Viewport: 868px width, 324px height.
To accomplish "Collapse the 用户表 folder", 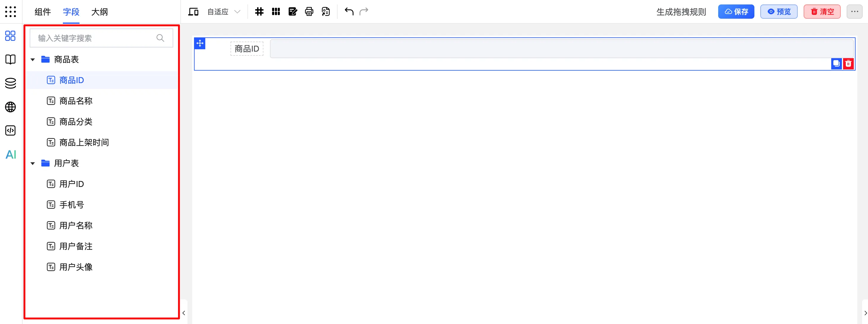I will tap(33, 163).
